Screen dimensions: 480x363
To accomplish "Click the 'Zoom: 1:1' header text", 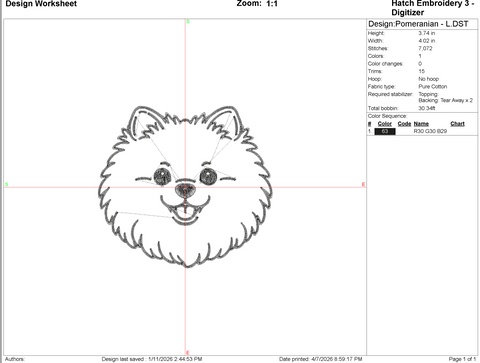I will [257, 4].
